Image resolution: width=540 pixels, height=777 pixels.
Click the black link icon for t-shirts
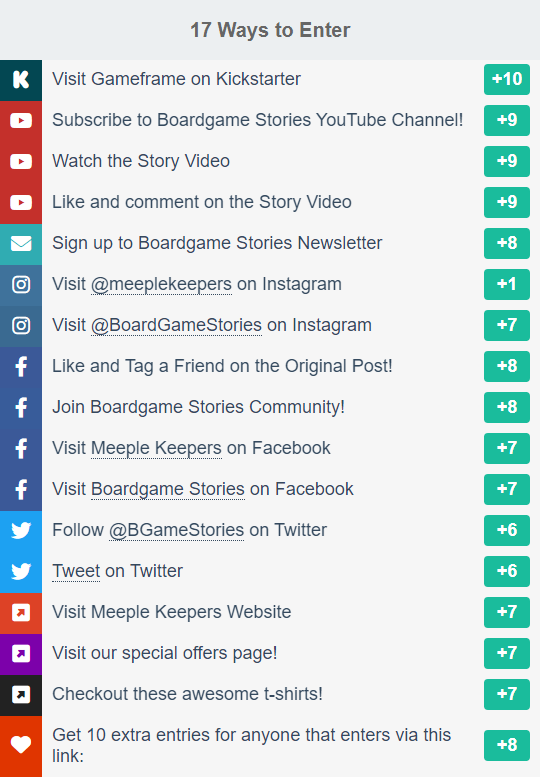[x=21, y=694]
